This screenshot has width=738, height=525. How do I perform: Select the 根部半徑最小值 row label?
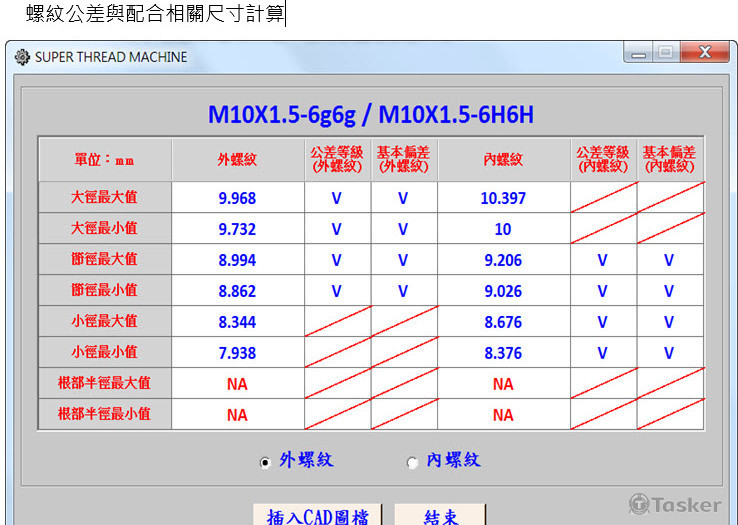point(104,414)
